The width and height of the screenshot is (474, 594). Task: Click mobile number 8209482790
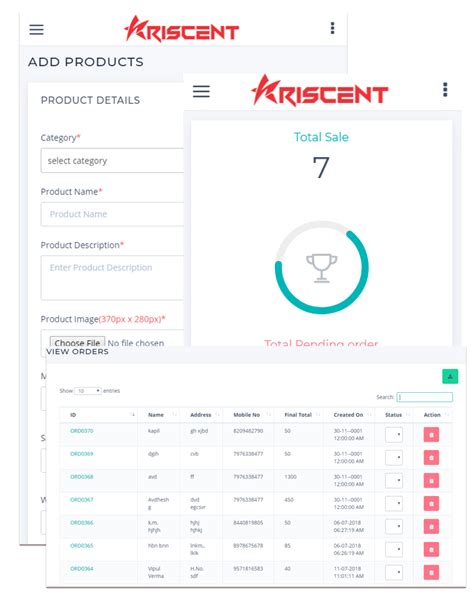pos(248,431)
